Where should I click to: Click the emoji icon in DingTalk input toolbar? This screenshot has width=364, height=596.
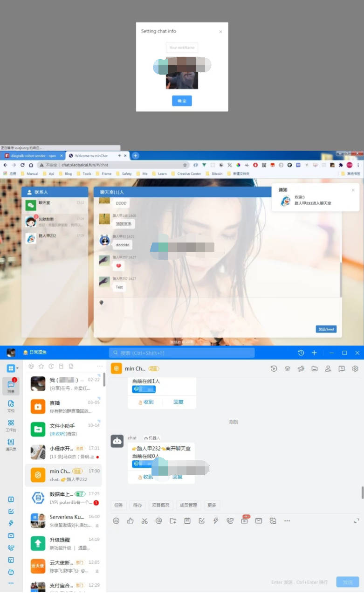(116, 520)
